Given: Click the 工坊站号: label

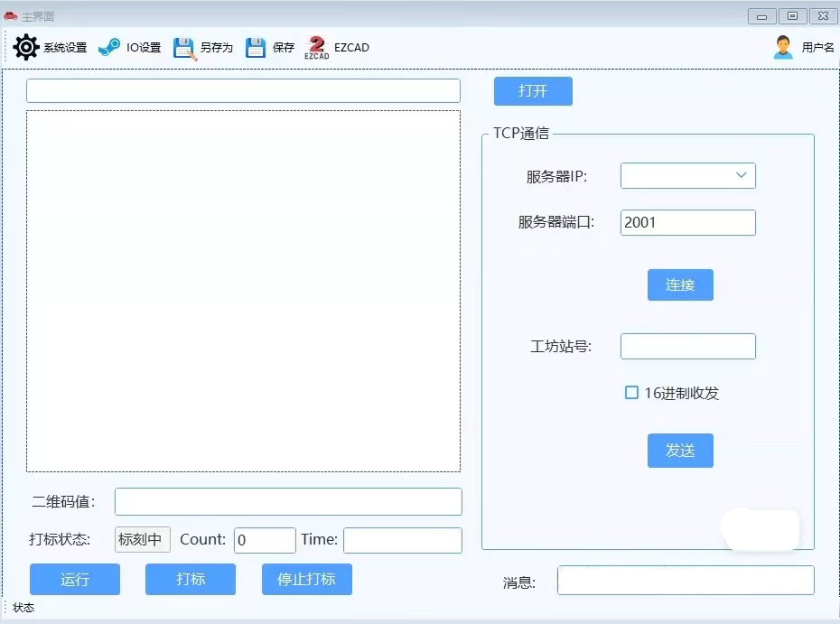Looking at the screenshot, I should tap(561, 347).
